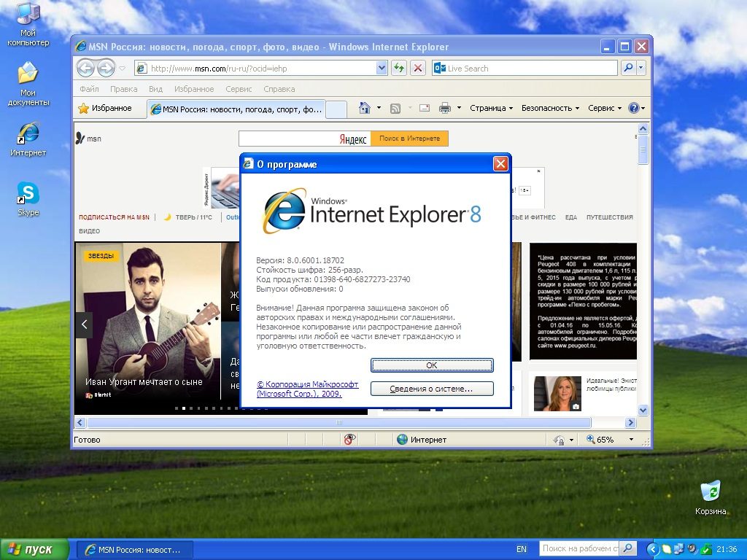Click the browser Forward arrow button
This screenshot has width=747, height=560.
tap(106, 68)
